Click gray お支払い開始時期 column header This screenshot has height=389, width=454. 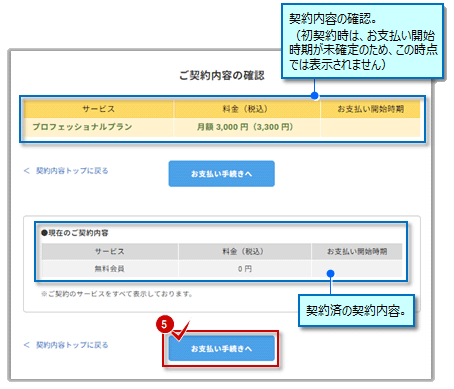pos(357,251)
